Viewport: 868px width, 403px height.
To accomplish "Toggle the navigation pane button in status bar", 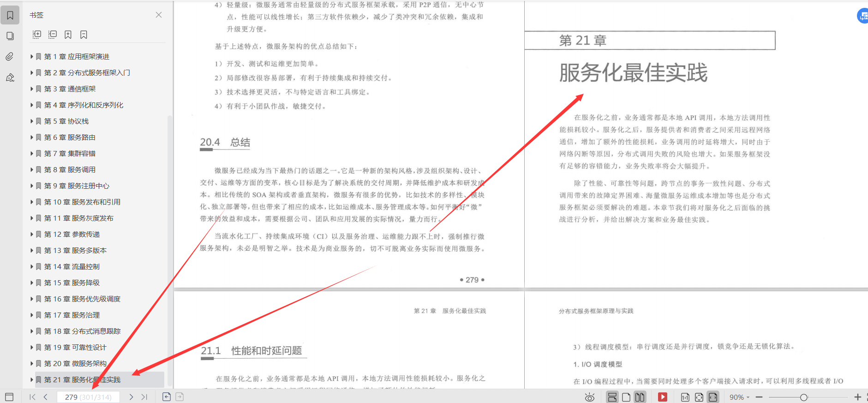I will (9, 397).
